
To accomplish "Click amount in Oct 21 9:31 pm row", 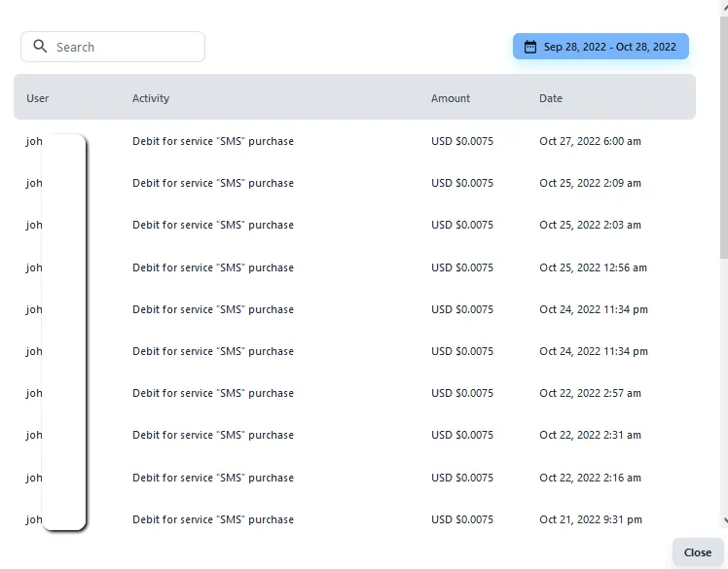I will [462, 519].
